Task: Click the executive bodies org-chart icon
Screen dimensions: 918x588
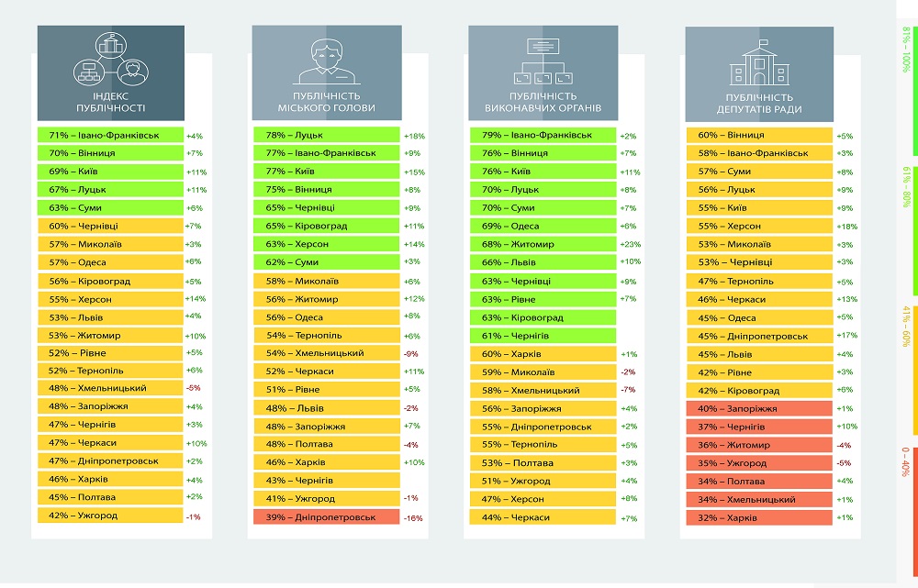Action: (x=543, y=61)
